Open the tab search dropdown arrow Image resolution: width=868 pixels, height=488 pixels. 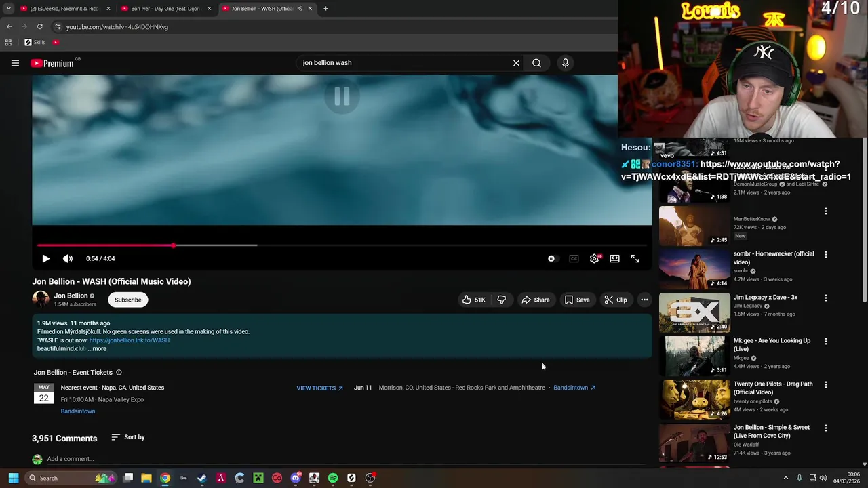pyautogui.click(x=9, y=9)
